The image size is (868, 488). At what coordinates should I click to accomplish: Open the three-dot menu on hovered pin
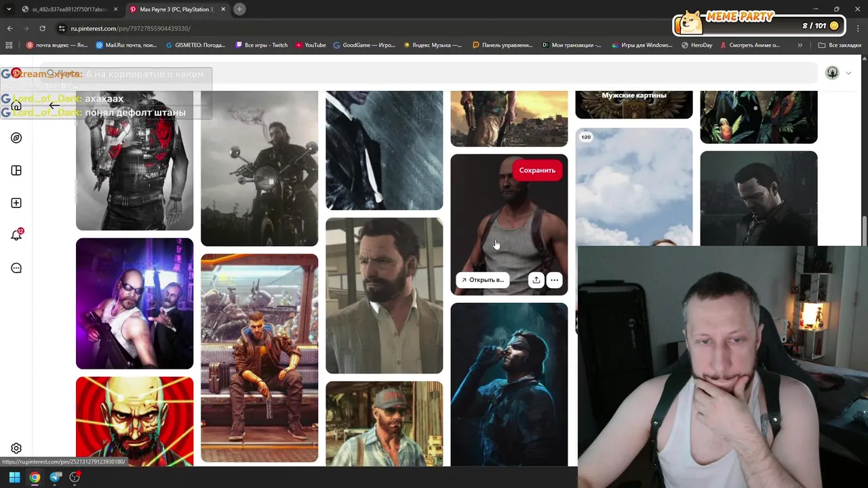(554, 280)
